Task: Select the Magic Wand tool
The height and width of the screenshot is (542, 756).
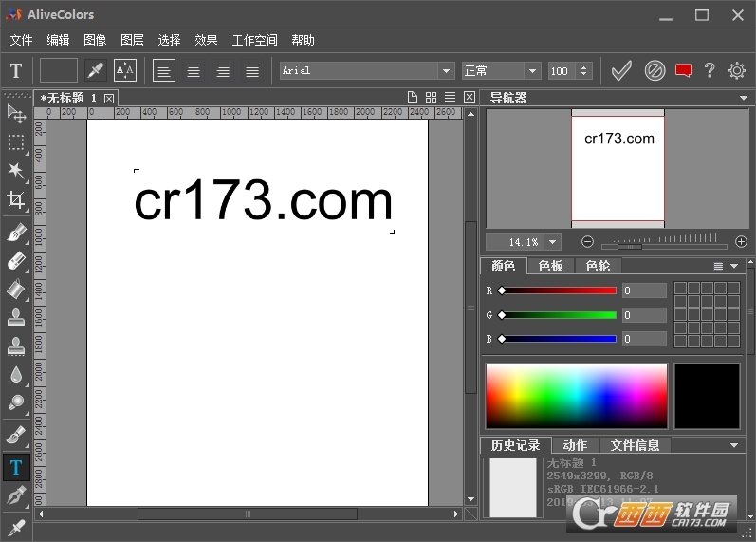Action: coord(16,171)
